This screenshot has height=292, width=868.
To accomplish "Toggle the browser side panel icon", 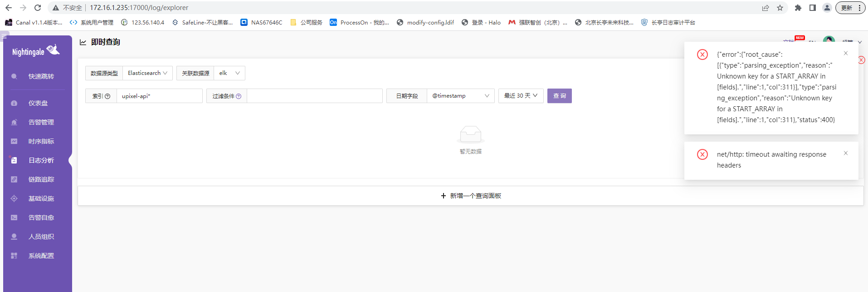I will click(x=813, y=8).
